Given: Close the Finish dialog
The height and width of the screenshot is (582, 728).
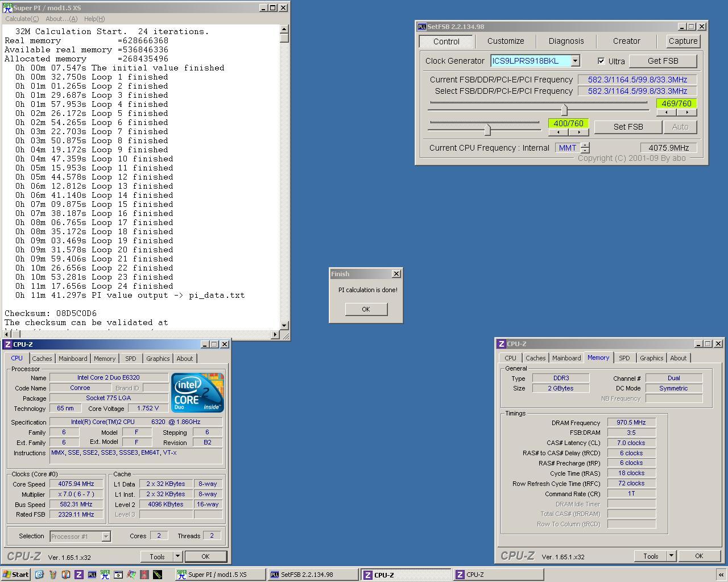Looking at the screenshot, I should pos(396,274).
